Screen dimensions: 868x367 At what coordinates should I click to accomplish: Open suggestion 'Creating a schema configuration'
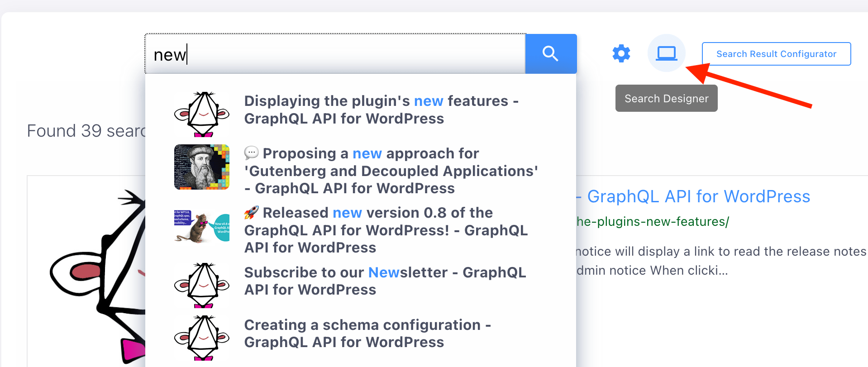[x=367, y=333]
